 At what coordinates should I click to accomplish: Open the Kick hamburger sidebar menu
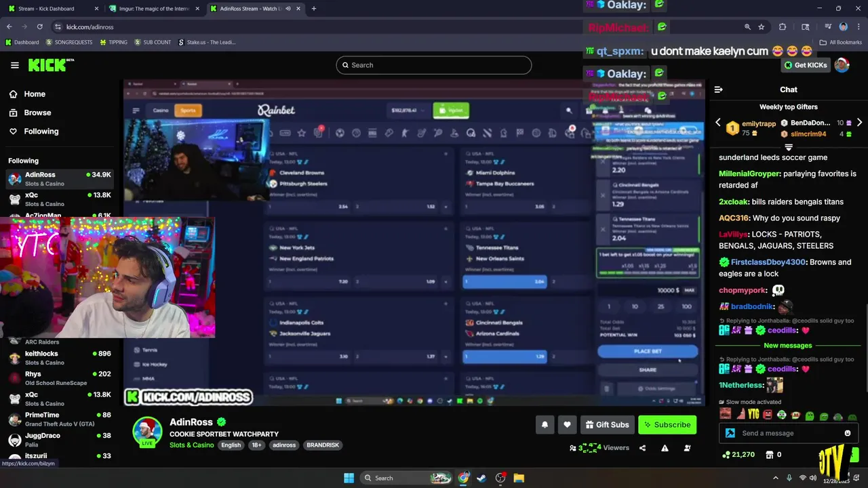[15, 65]
